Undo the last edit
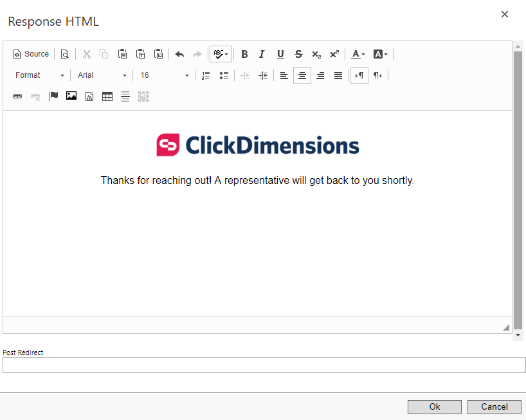The width and height of the screenshot is (526, 420). click(179, 54)
